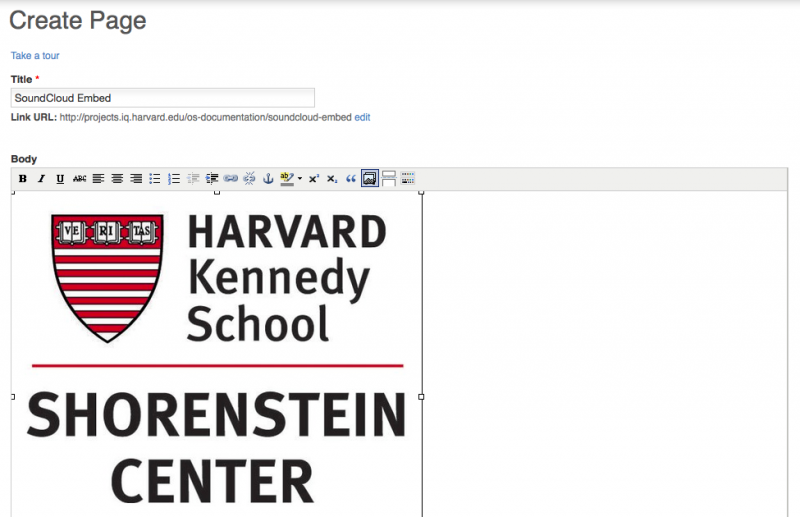Toggle underline formatting
The width and height of the screenshot is (800, 517).
[60, 179]
